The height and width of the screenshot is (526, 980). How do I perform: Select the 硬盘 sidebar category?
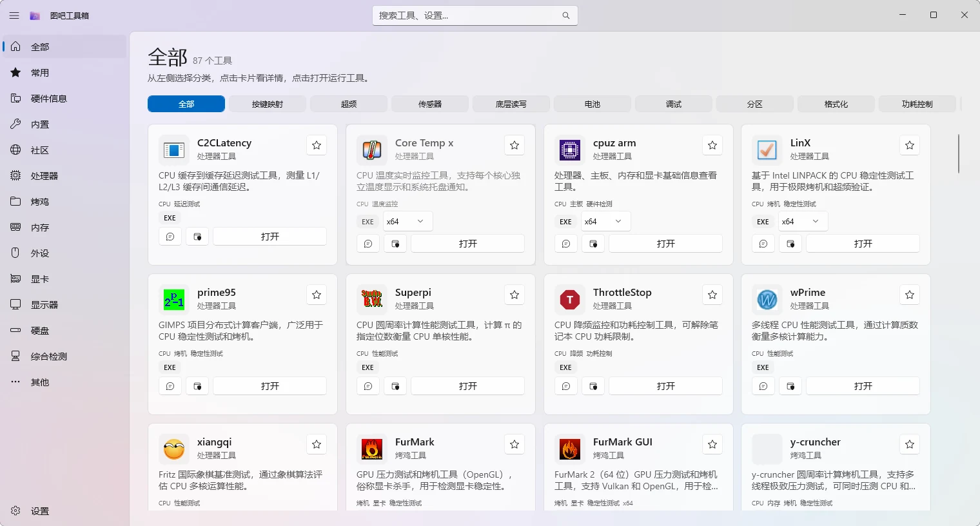[64, 331]
